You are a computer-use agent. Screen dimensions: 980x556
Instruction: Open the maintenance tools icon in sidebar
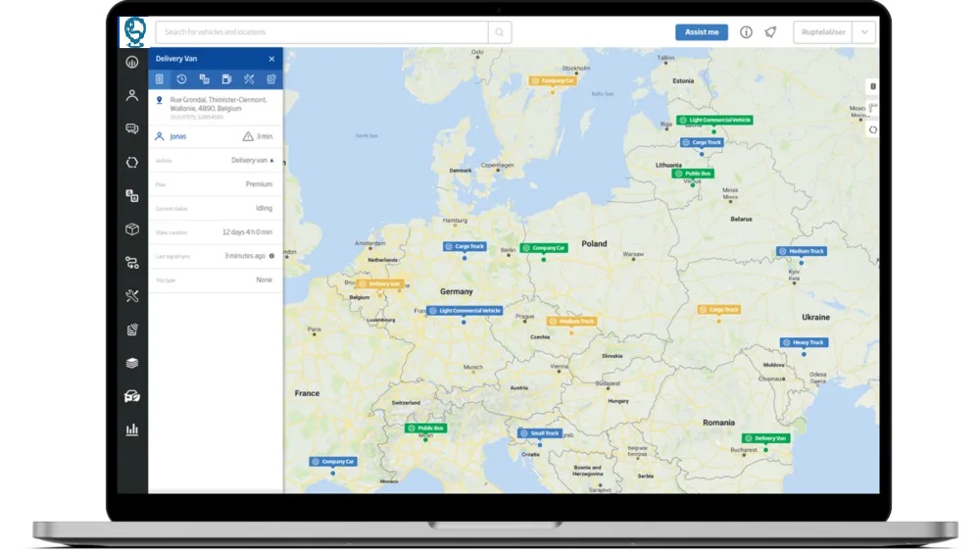[132, 296]
